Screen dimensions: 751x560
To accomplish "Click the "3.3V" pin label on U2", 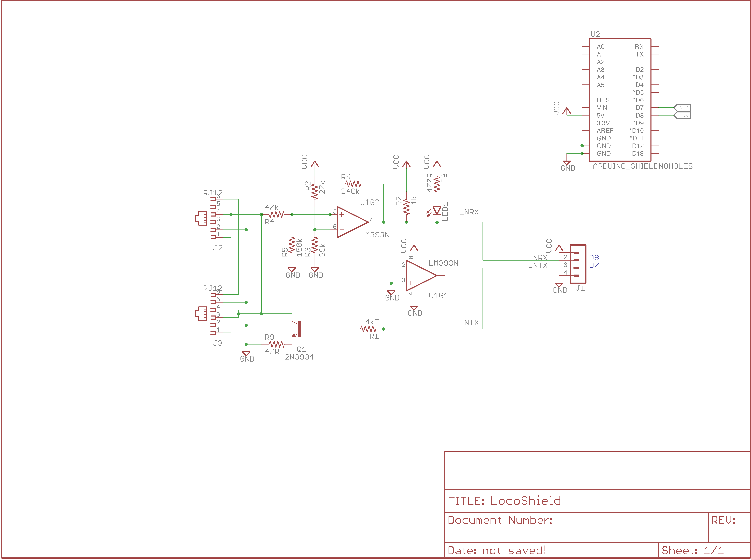I will [x=603, y=123].
